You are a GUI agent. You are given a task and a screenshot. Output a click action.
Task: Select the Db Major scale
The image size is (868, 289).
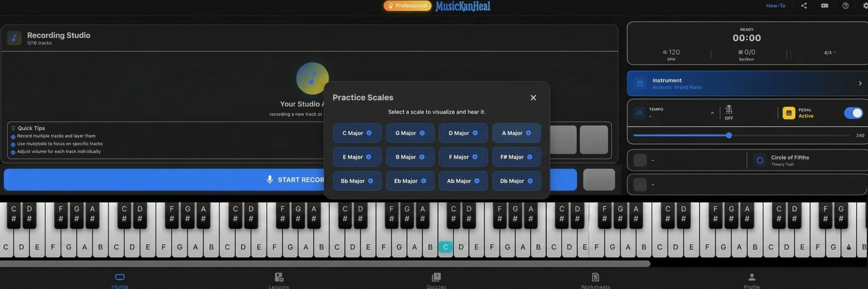516,181
